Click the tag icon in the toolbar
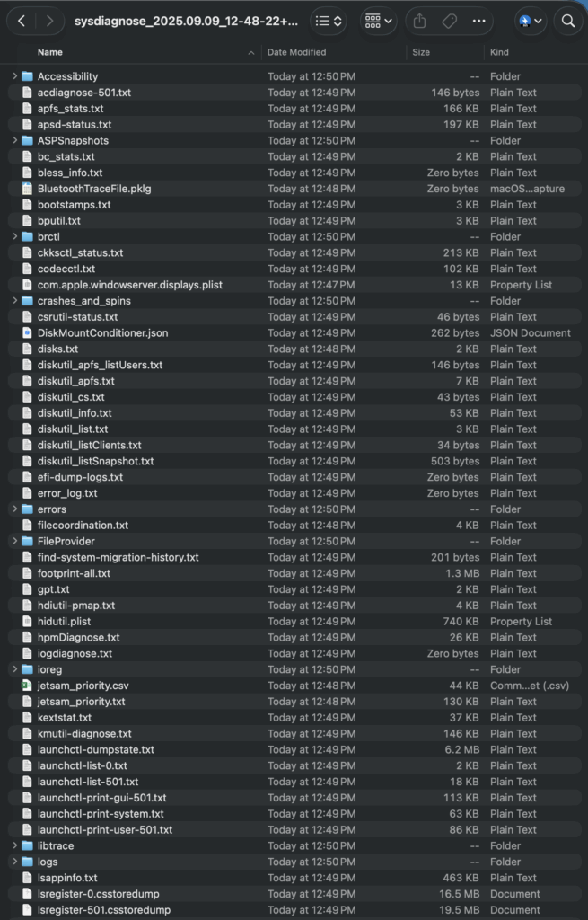The height and width of the screenshot is (920, 588). tap(450, 22)
